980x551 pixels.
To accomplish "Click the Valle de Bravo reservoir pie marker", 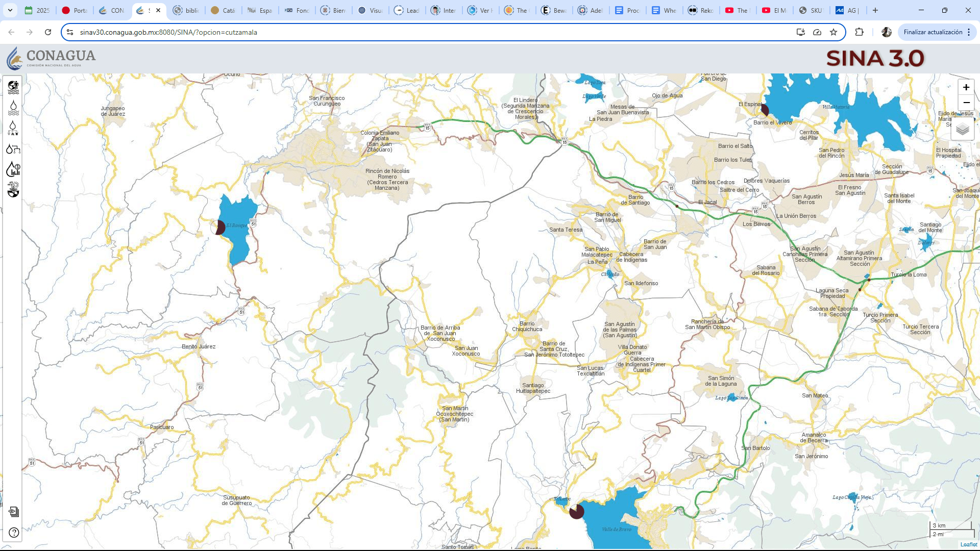I will tap(576, 511).
